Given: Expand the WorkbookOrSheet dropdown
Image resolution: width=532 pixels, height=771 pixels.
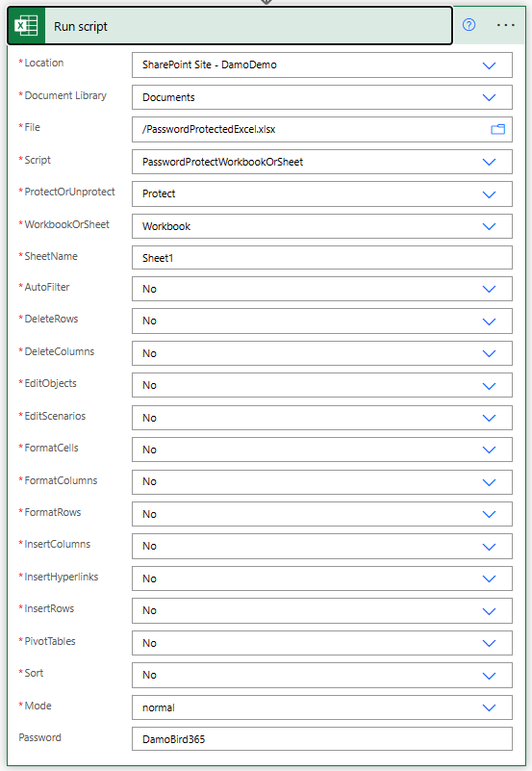Looking at the screenshot, I should (321, 226).
